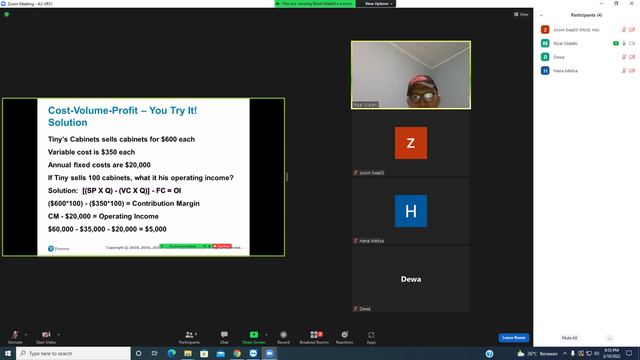Click the blue help icon in taskbar
The image size is (640, 360).
[489, 353]
